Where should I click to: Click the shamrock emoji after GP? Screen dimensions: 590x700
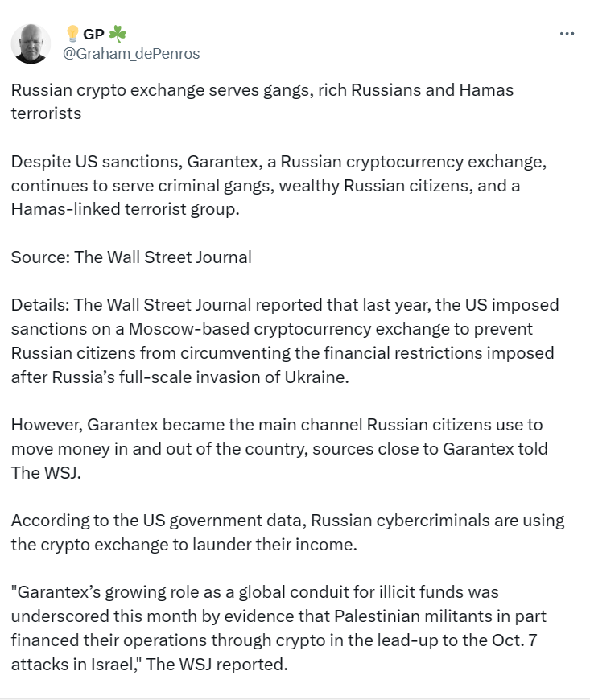point(118,34)
